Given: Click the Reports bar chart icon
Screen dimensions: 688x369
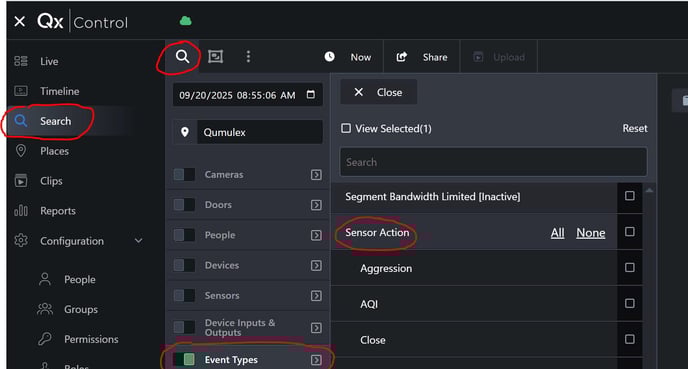Looking at the screenshot, I should (x=21, y=211).
